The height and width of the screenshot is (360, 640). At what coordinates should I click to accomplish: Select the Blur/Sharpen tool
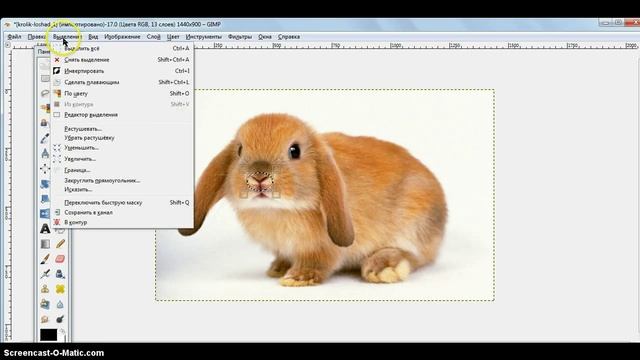(60, 304)
